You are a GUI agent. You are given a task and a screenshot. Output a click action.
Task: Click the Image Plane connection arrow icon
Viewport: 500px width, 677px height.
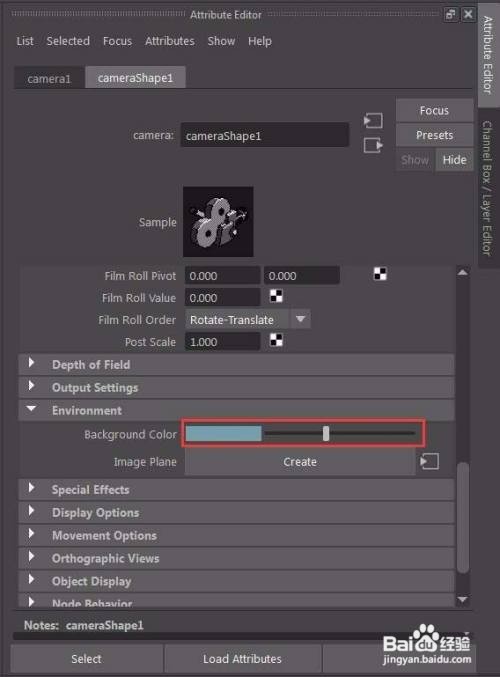[429, 461]
